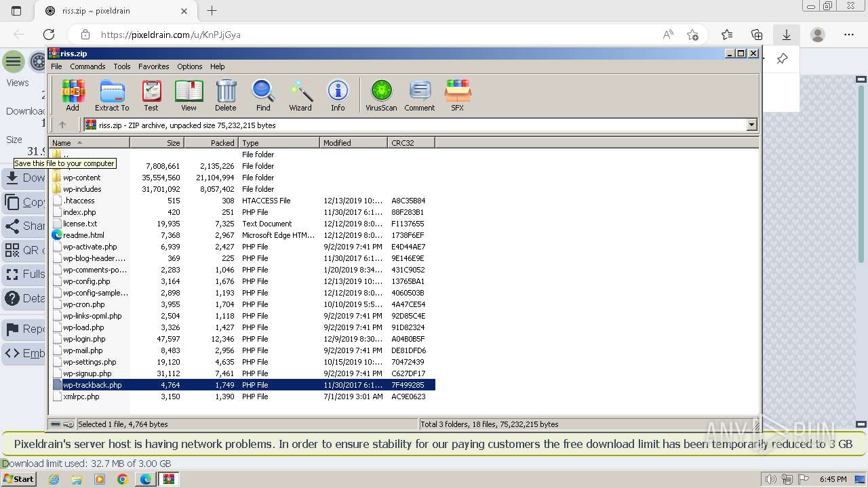The height and width of the screenshot is (488, 868).
Task: Open Edge favorites star icon
Action: click(727, 35)
